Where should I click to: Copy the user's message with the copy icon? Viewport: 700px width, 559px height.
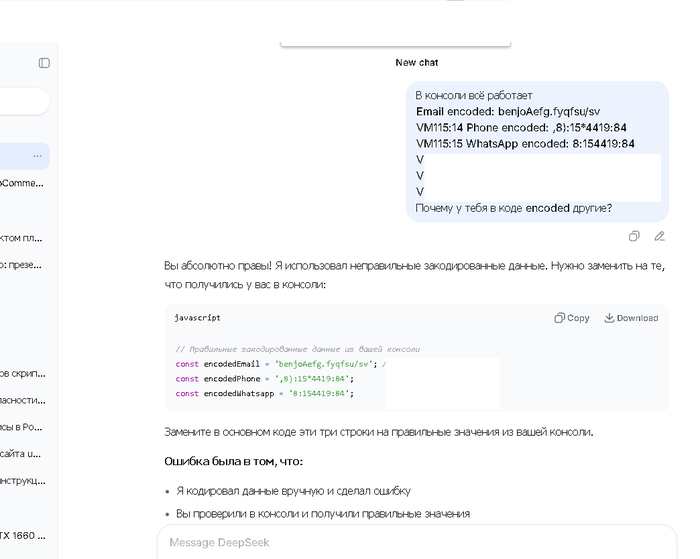coord(634,236)
